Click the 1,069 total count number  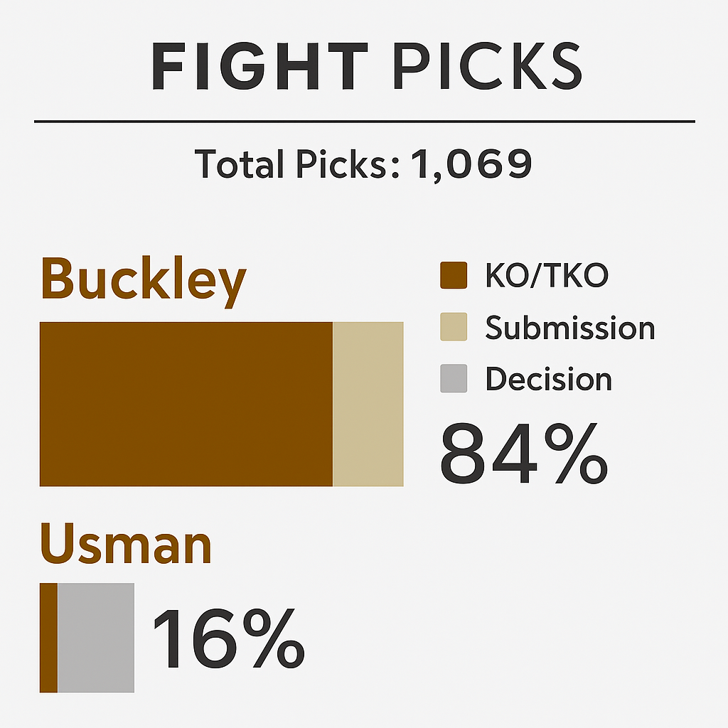click(471, 165)
